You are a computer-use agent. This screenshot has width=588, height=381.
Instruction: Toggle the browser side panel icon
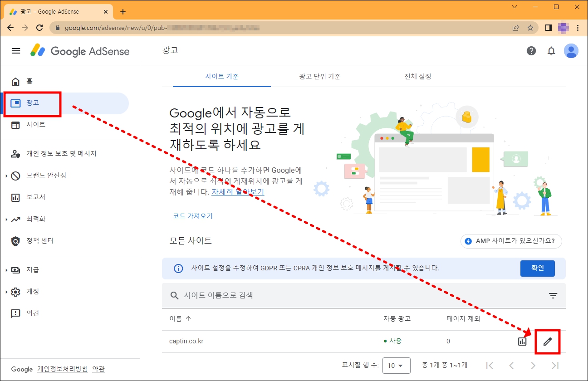point(549,28)
